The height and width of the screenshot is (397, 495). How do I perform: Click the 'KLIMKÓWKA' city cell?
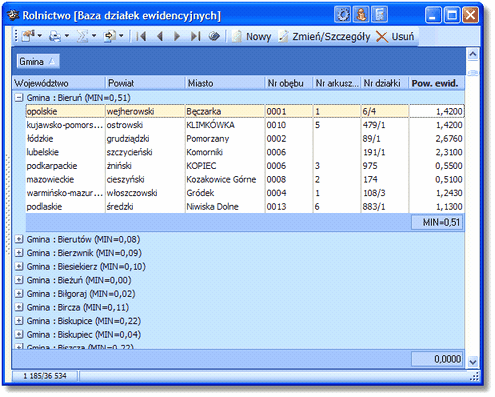(225, 125)
